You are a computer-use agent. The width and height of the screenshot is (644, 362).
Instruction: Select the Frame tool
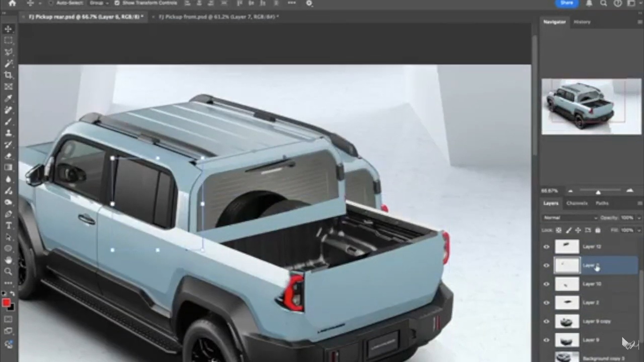8,86
